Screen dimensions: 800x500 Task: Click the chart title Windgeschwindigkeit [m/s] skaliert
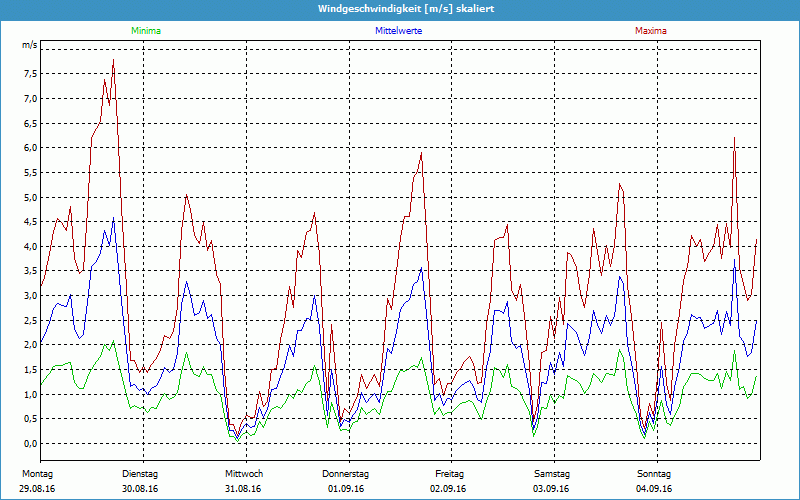tap(406, 9)
